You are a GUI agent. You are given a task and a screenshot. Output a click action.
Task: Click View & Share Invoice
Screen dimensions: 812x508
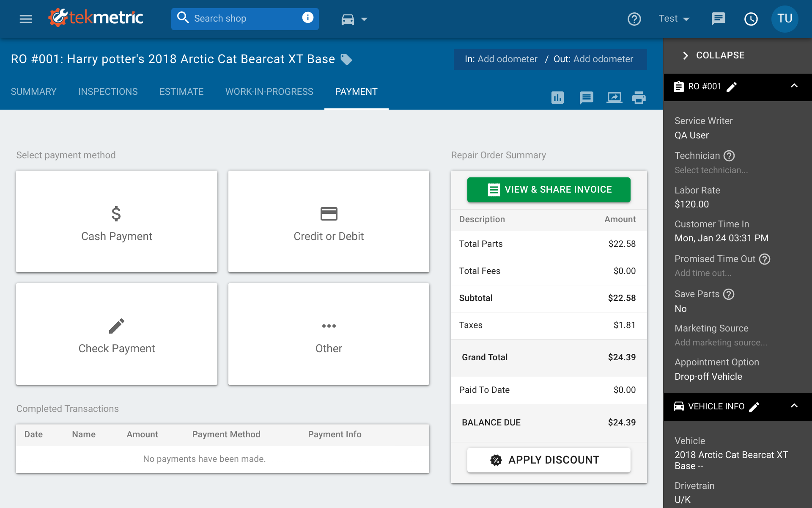pos(549,190)
